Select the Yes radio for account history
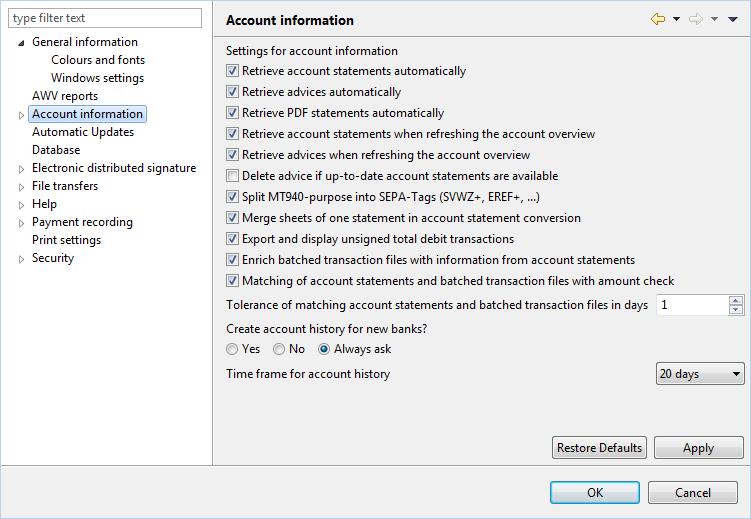This screenshot has height=519, width=751. (232, 349)
